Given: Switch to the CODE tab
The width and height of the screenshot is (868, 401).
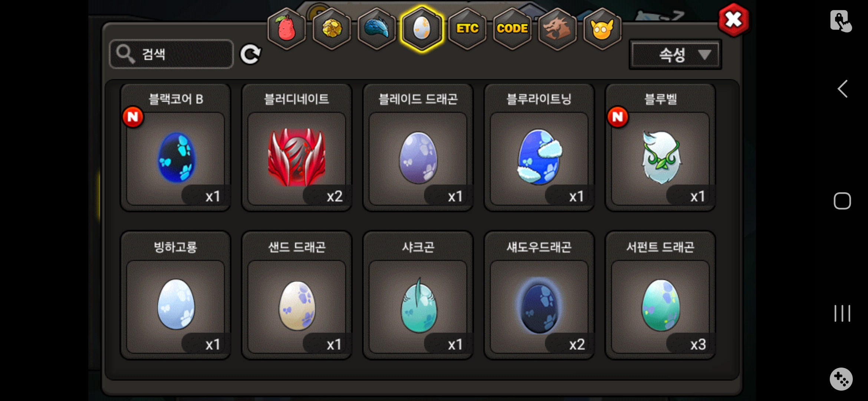Looking at the screenshot, I should click(512, 29).
